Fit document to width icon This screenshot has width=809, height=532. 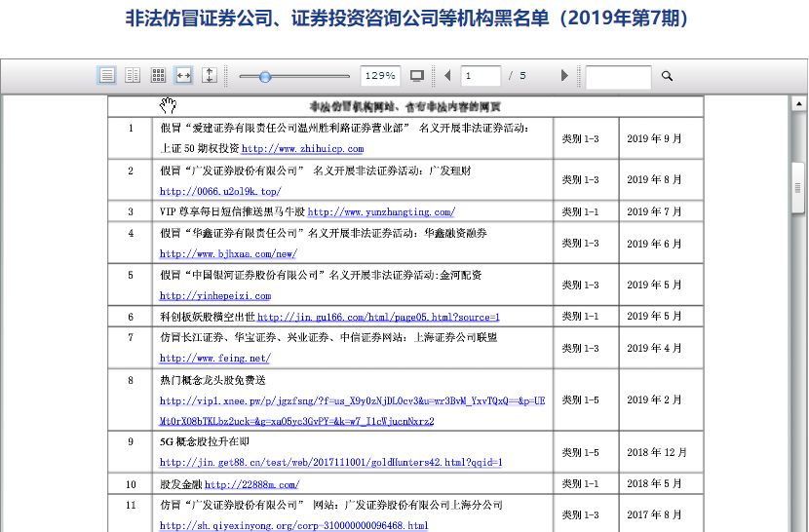coord(183,75)
